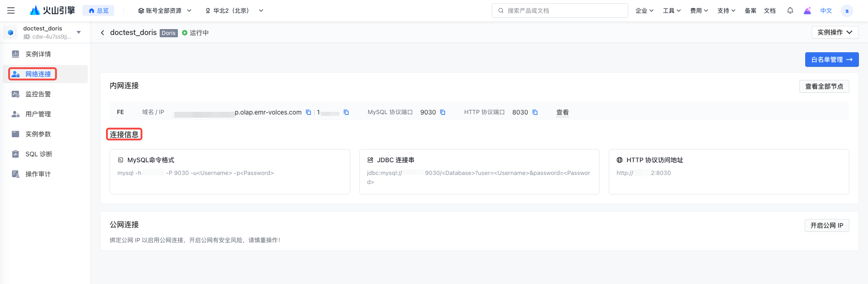Open the doctest_doris instance switcher
Screen dimensions: 868x284
coord(79,32)
